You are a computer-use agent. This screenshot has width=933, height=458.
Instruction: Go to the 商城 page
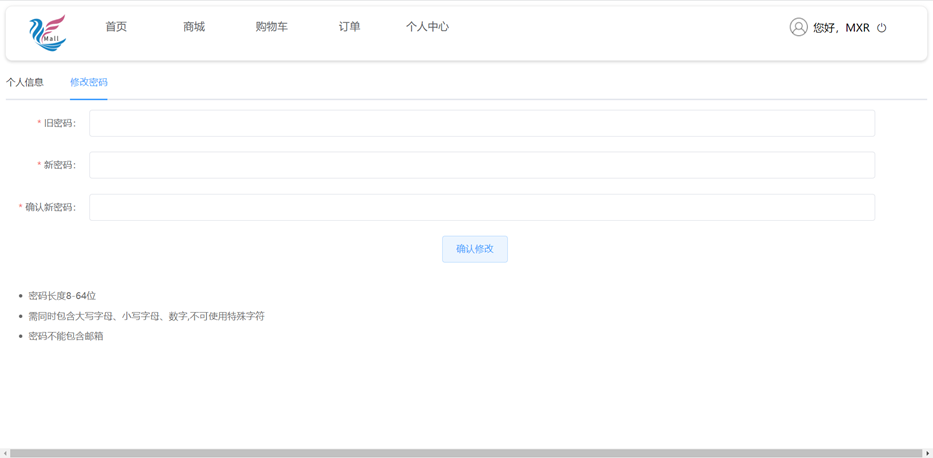[x=194, y=27]
